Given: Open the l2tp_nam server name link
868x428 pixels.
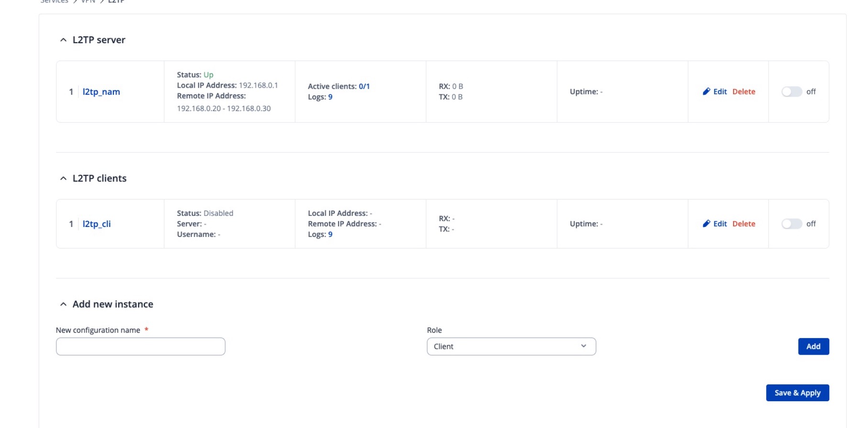Looking at the screenshot, I should (101, 91).
